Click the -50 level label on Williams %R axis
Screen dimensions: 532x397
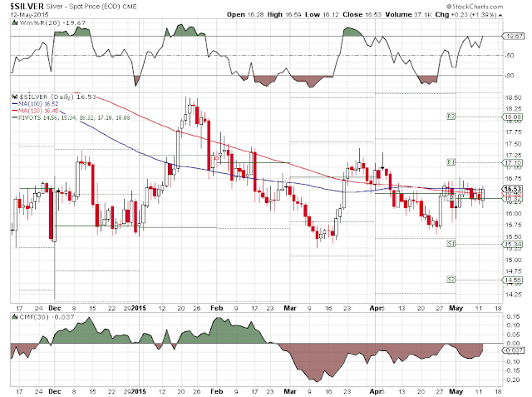click(510, 56)
